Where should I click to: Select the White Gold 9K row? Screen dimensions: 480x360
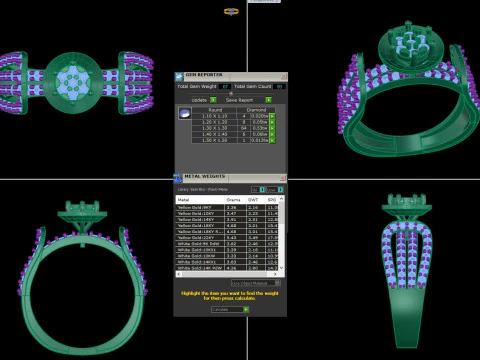(x=227, y=244)
